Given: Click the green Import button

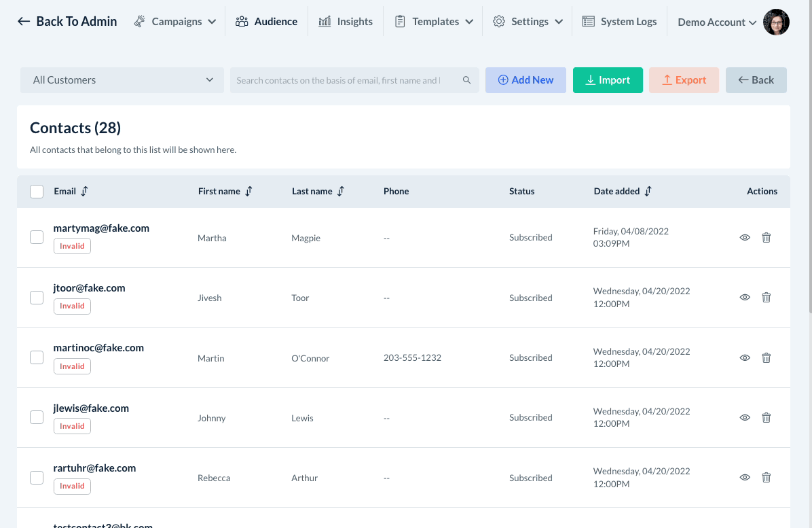Looking at the screenshot, I should click(x=608, y=80).
